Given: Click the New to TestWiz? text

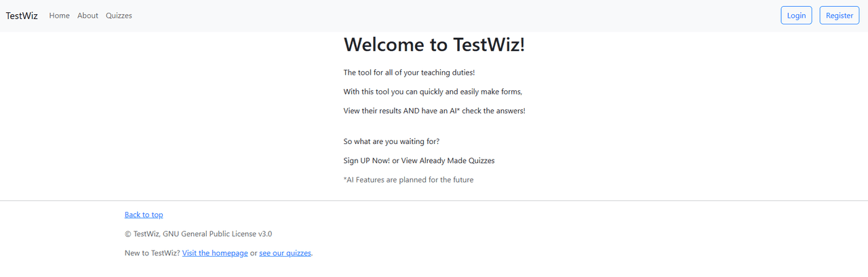Looking at the screenshot, I should coord(152,253).
